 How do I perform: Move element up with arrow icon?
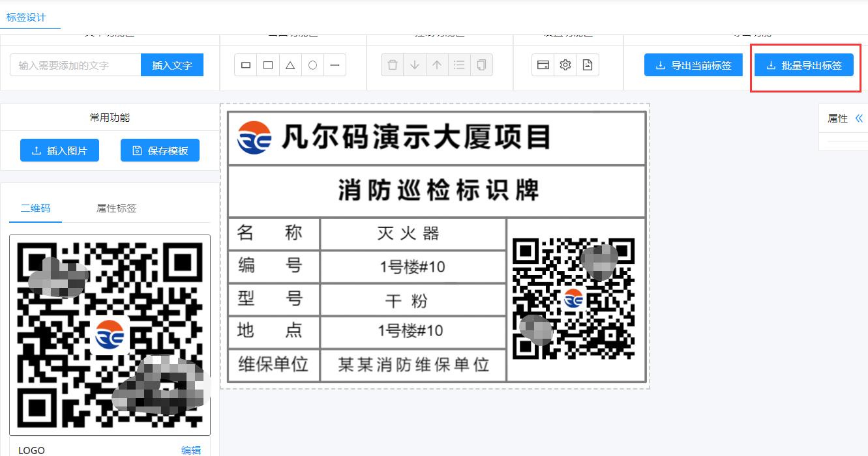(x=437, y=65)
